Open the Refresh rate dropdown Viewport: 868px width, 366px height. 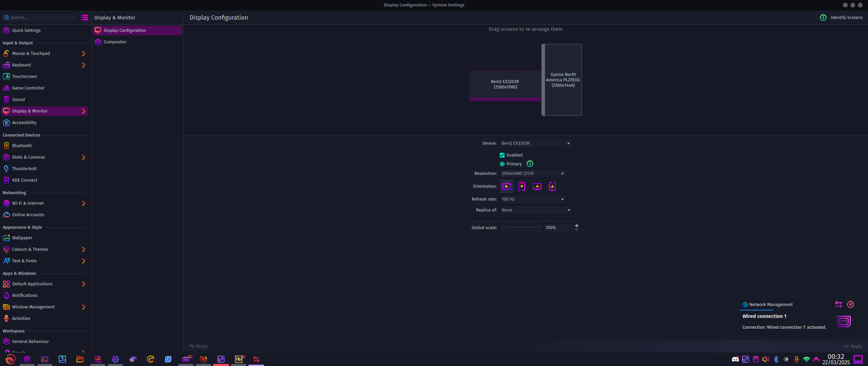coord(533,199)
